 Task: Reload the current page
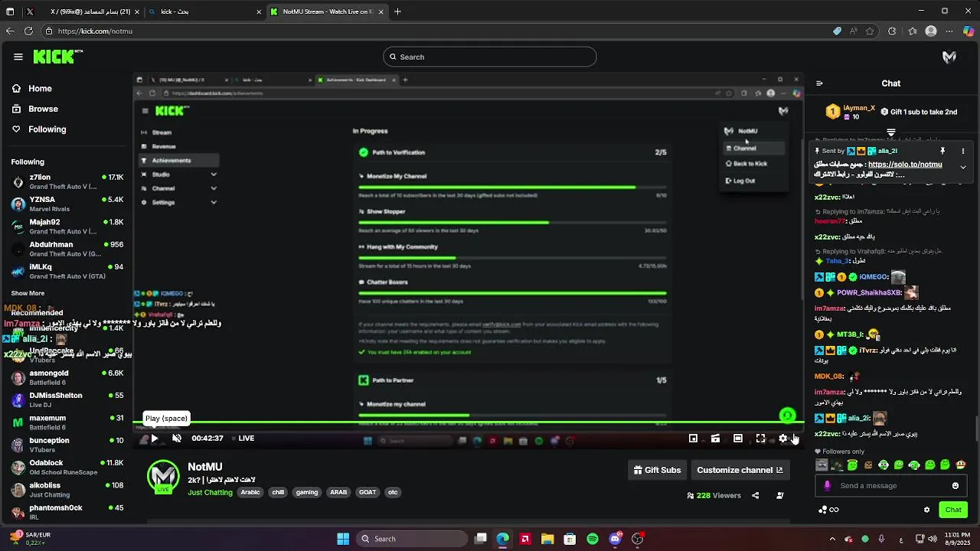tap(28, 31)
